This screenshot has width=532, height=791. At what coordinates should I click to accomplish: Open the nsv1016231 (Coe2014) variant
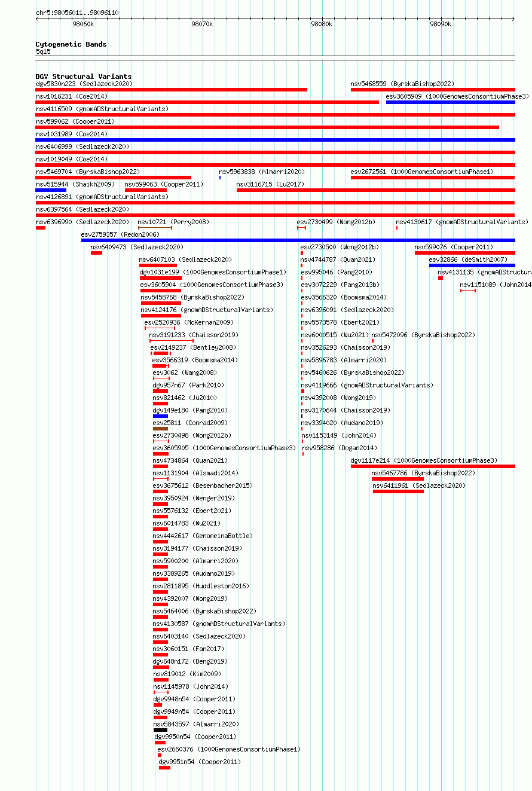72,97
